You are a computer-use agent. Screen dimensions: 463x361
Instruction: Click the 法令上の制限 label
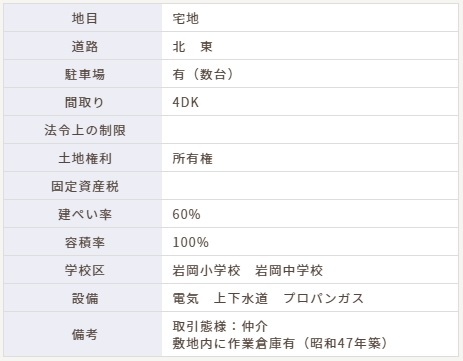[85, 130]
